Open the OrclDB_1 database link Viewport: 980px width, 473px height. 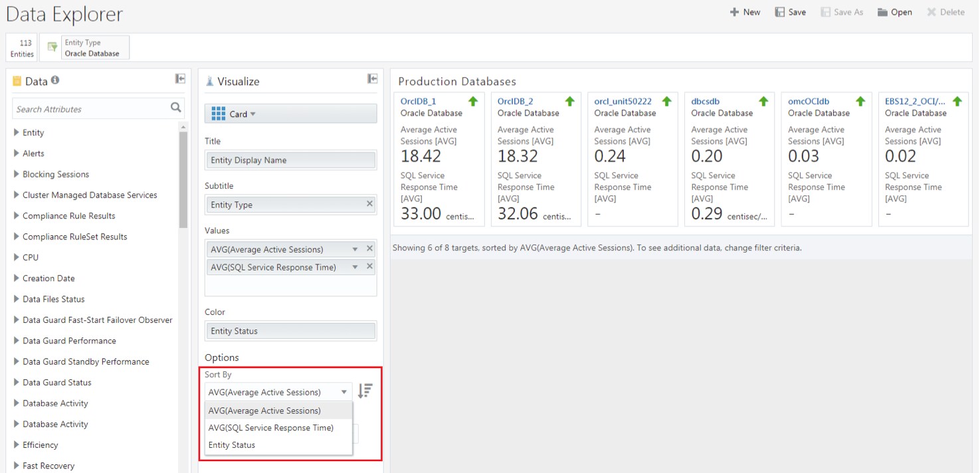coord(418,102)
